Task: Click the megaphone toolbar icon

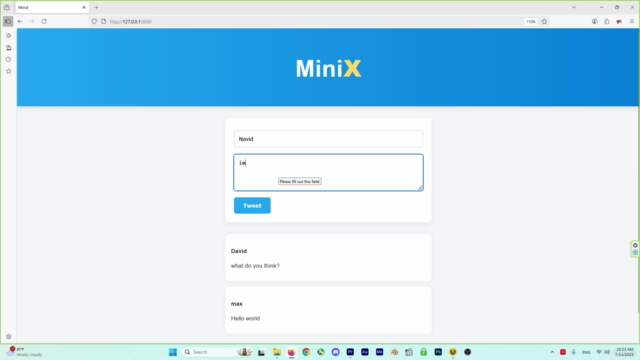Action: click(619, 21)
